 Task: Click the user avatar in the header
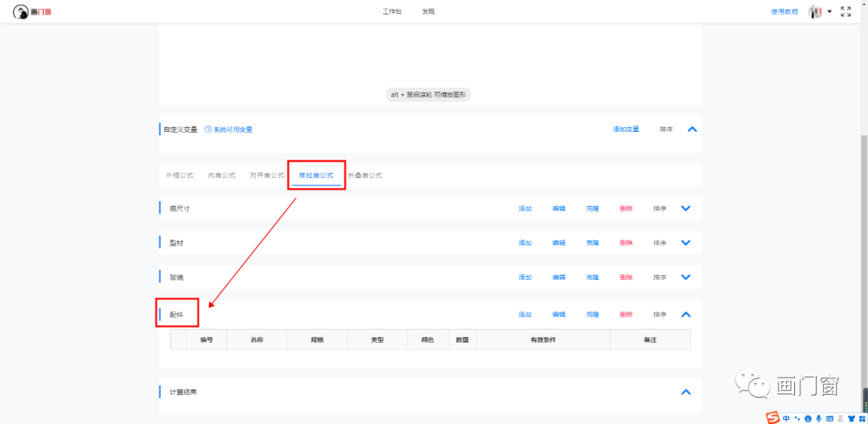815,11
